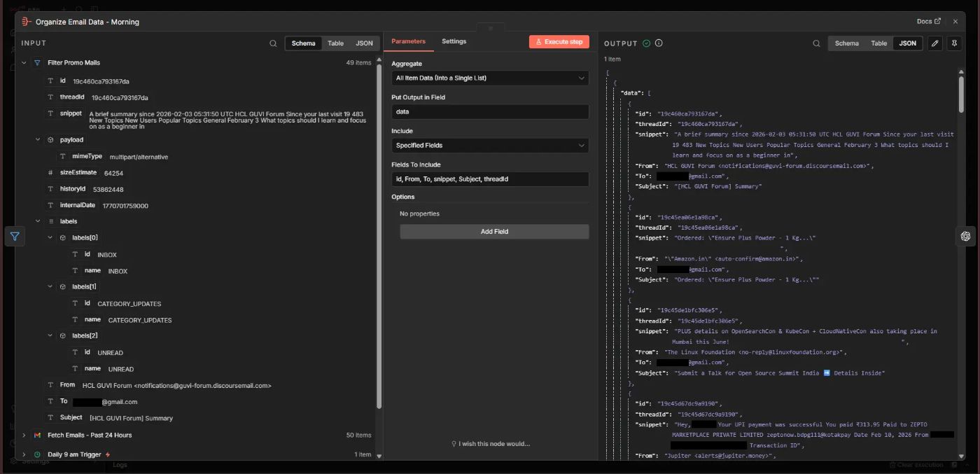The width and height of the screenshot is (980, 474).
Task: Click the edit output pencil icon
Action: click(x=934, y=43)
